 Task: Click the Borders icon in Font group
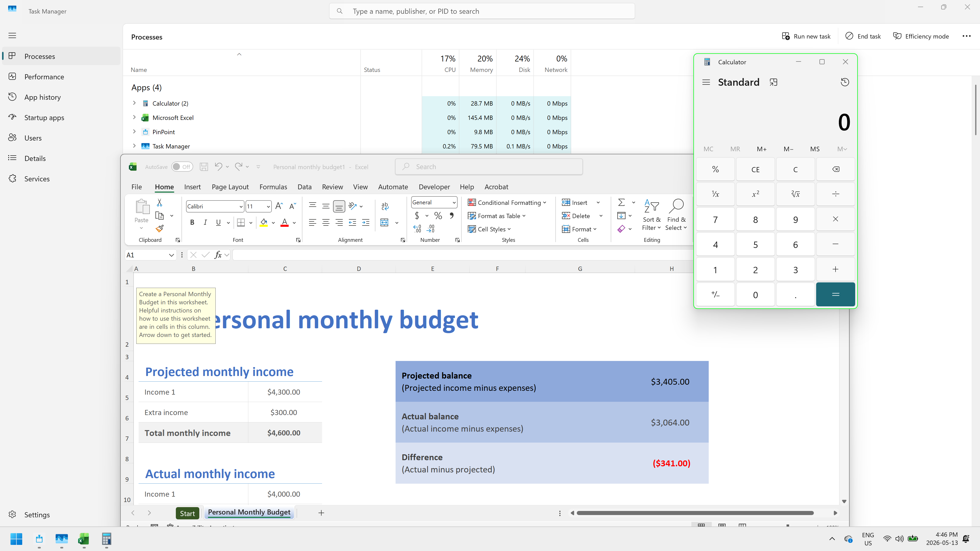pos(241,222)
